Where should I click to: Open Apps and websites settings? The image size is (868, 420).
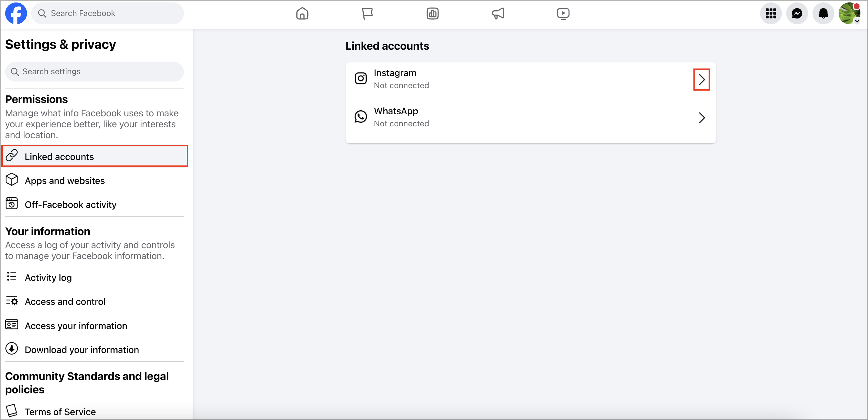95,181
